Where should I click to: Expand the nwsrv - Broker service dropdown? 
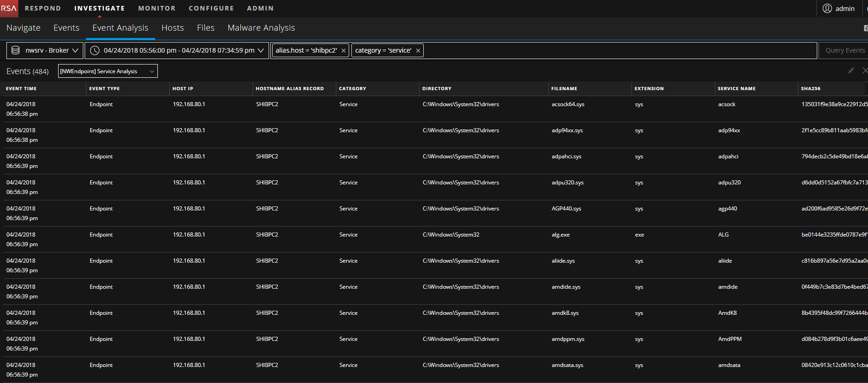click(75, 50)
